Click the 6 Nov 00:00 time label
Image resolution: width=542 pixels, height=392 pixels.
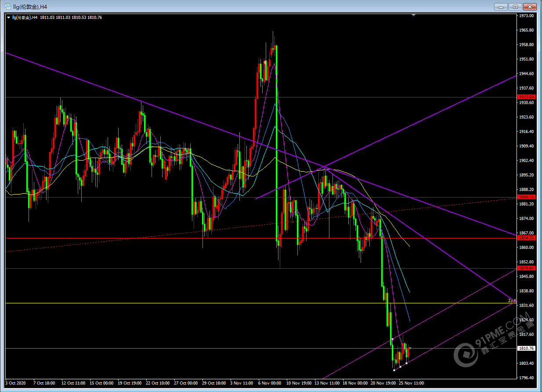pos(270,383)
